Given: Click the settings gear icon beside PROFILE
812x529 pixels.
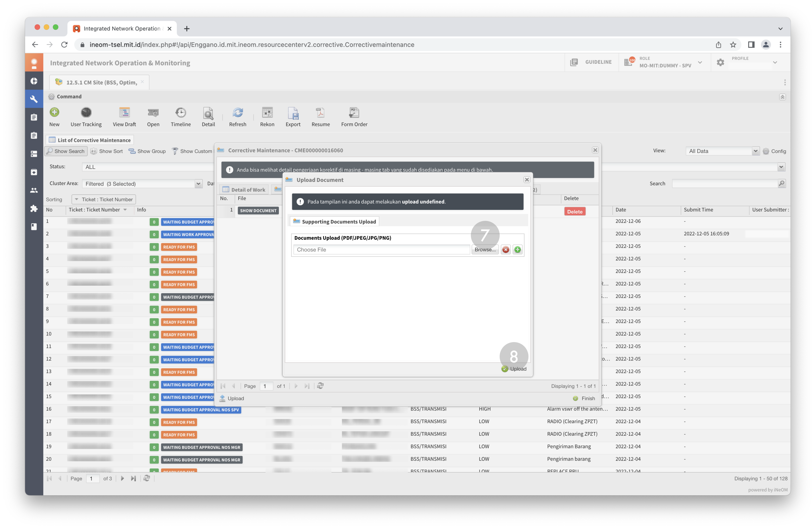Looking at the screenshot, I should pyautogui.click(x=720, y=62).
